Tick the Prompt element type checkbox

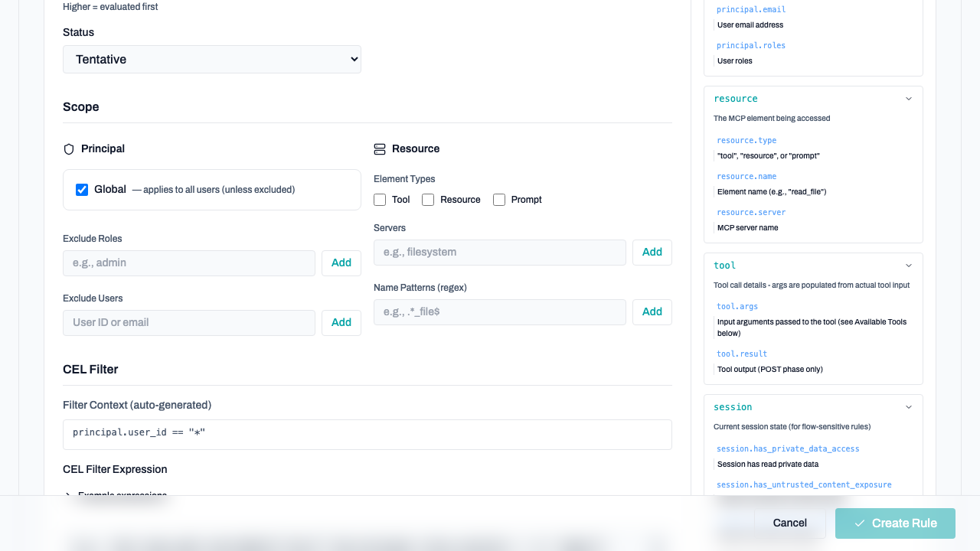click(499, 200)
